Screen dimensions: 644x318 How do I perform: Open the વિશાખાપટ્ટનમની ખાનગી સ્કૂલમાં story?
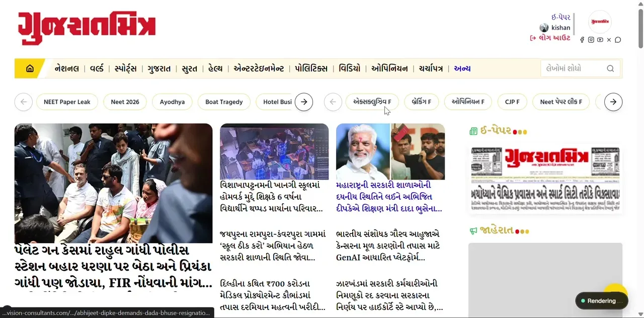(272, 197)
